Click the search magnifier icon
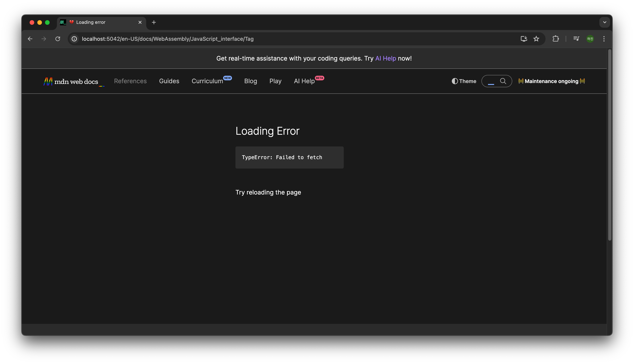Screen dimensions: 634x364 (x=503, y=81)
